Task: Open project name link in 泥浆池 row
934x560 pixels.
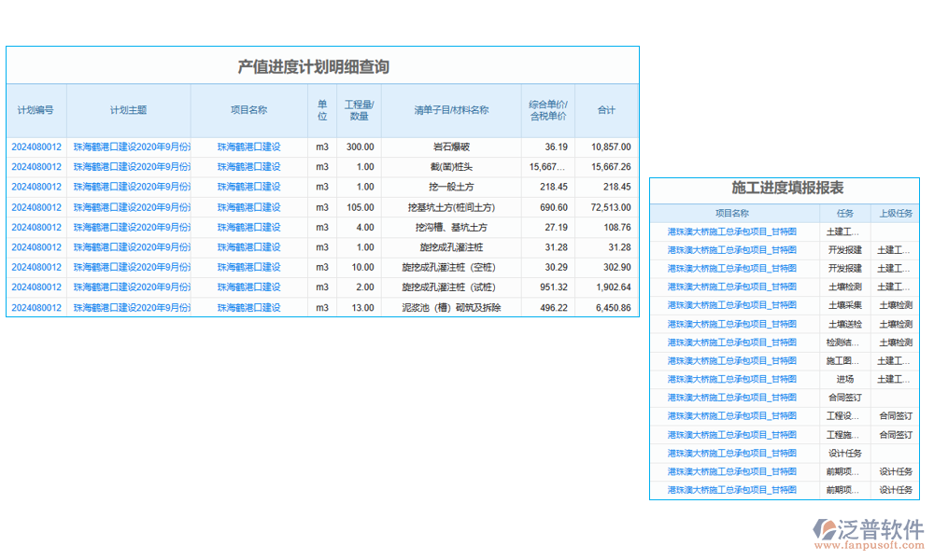Action: (248, 308)
